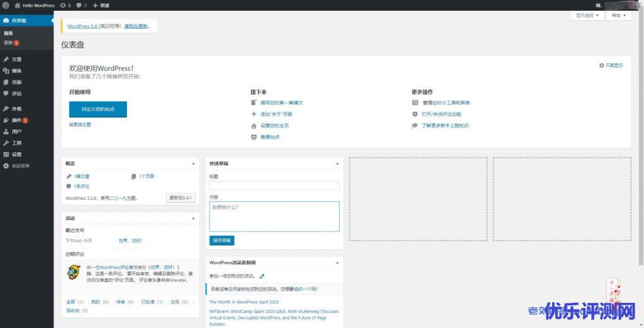Click the 标题 title input field
644x328 pixels.
[274, 185]
